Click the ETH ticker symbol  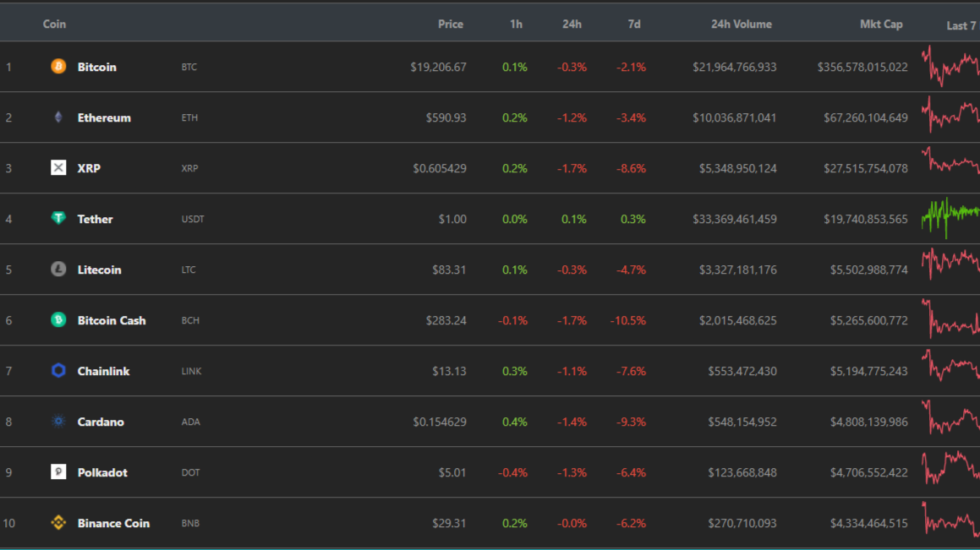tap(189, 117)
